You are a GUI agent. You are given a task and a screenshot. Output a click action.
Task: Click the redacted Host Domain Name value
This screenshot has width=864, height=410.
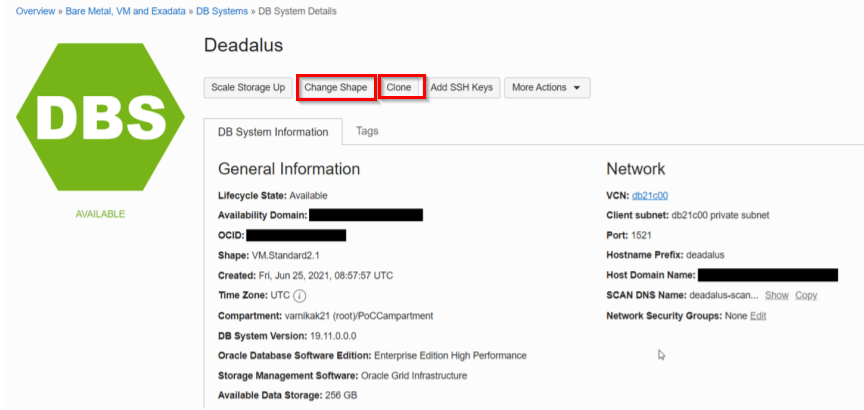(x=767, y=275)
